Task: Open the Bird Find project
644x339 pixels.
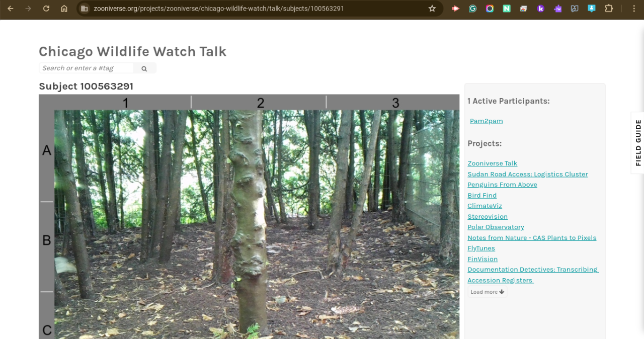Action: click(482, 195)
